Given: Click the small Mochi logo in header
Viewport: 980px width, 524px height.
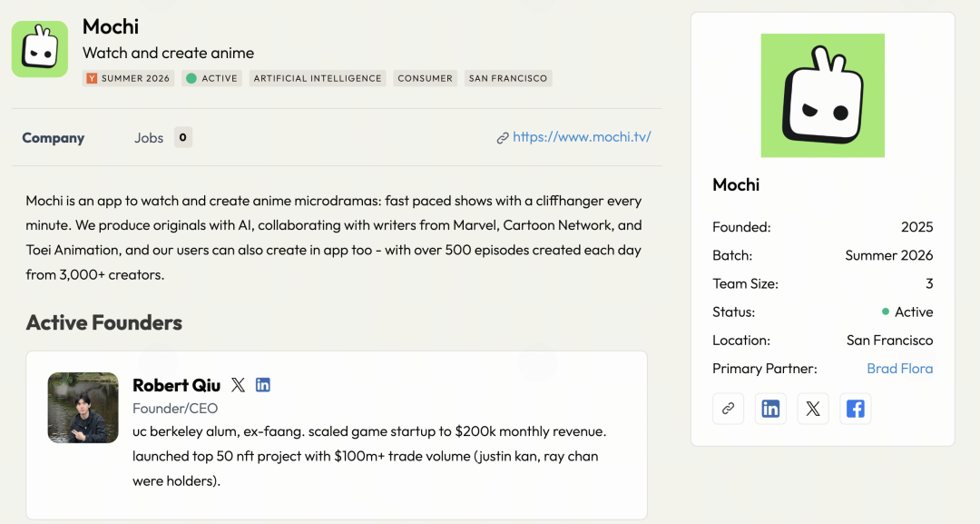Looking at the screenshot, I should tap(40, 49).
